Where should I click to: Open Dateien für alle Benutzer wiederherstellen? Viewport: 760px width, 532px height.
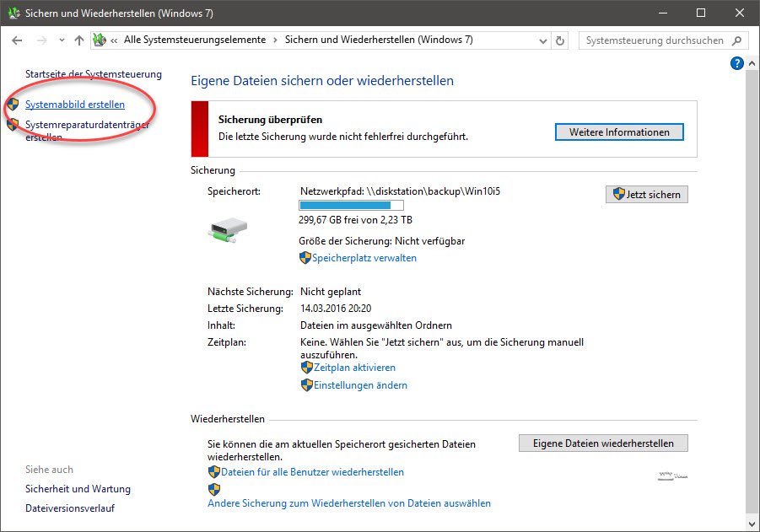[x=312, y=472]
